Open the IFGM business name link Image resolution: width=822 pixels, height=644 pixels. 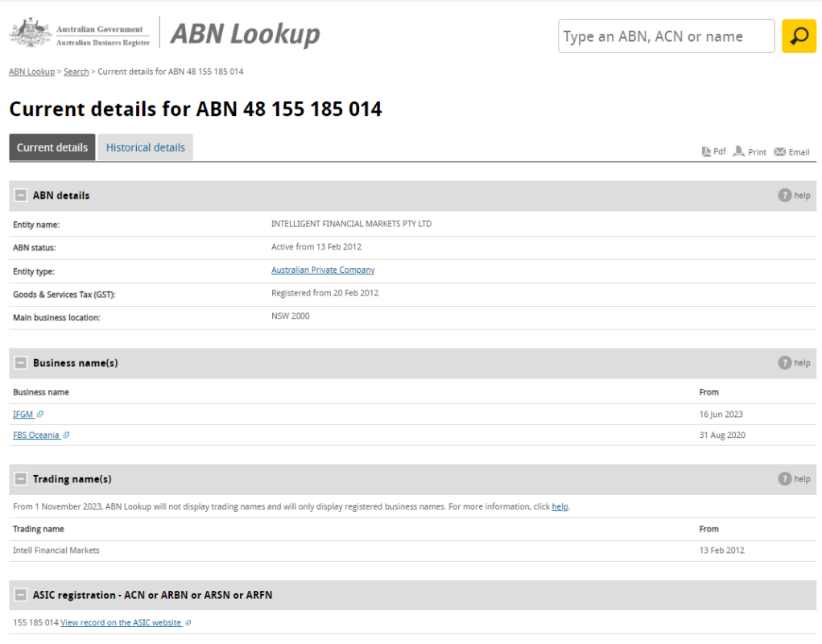pos(23,415)
